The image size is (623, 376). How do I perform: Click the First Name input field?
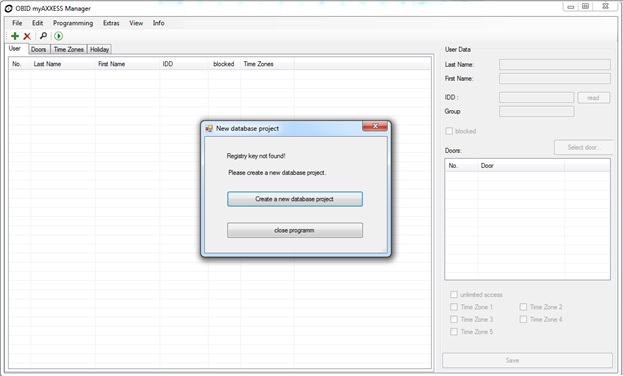click(555, 78)
